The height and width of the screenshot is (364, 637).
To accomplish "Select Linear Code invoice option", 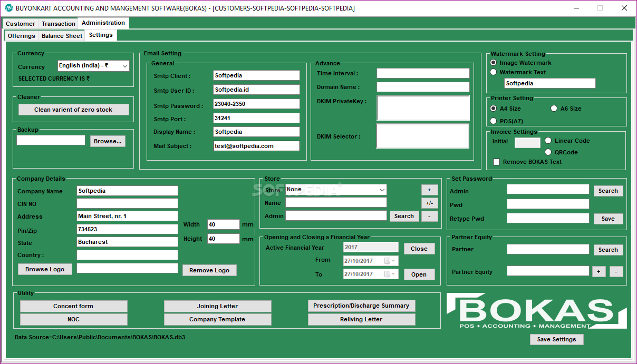I will pyautogui.click(x=548, y=141).
